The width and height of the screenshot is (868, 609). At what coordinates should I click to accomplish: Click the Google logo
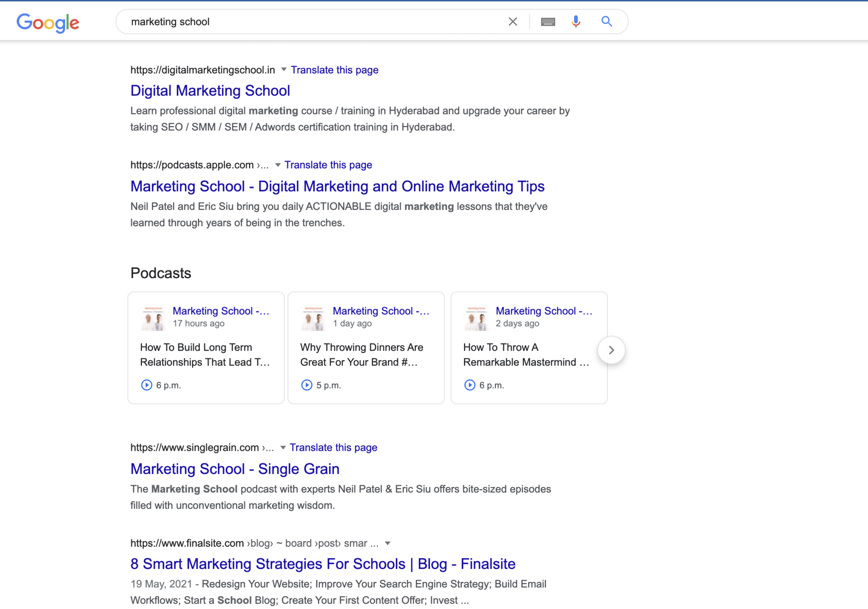(48, 22)
